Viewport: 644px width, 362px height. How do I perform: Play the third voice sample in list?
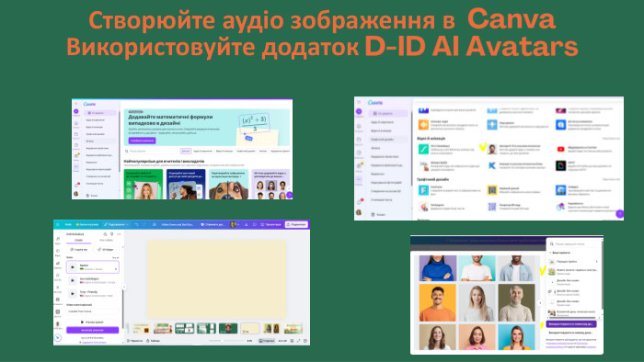click(73, 294)
